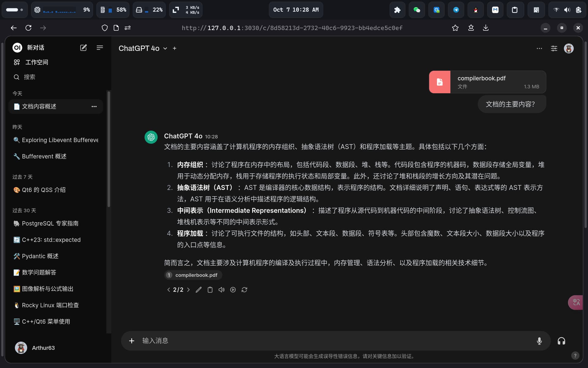Viewport: 588px width, 368px height.
Task: Bookmark this page with the star icon
Action: coord(455,28)
